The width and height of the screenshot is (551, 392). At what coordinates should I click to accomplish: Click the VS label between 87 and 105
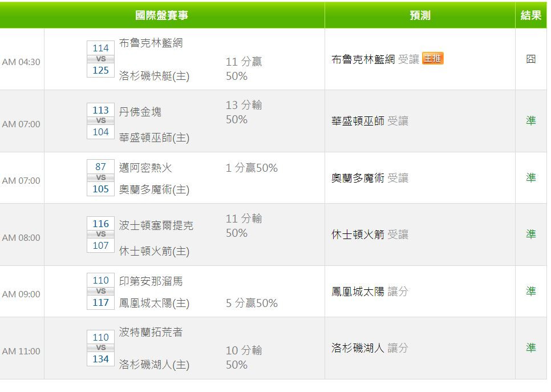[100, 177]
